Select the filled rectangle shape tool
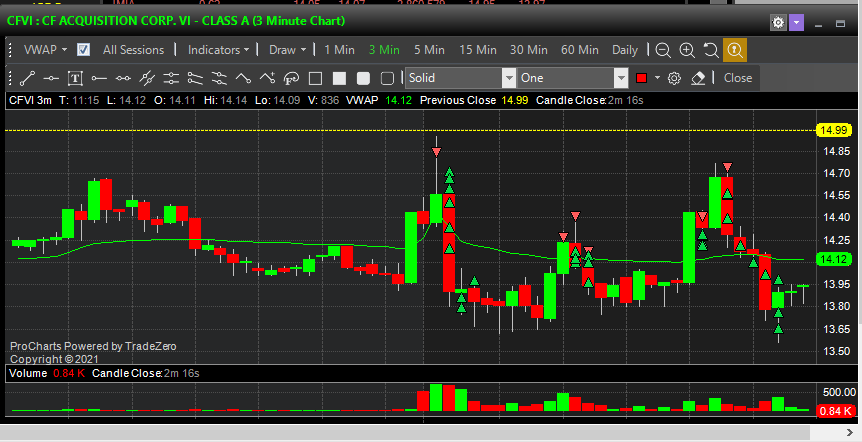862x442 pixels. [339, 78]
